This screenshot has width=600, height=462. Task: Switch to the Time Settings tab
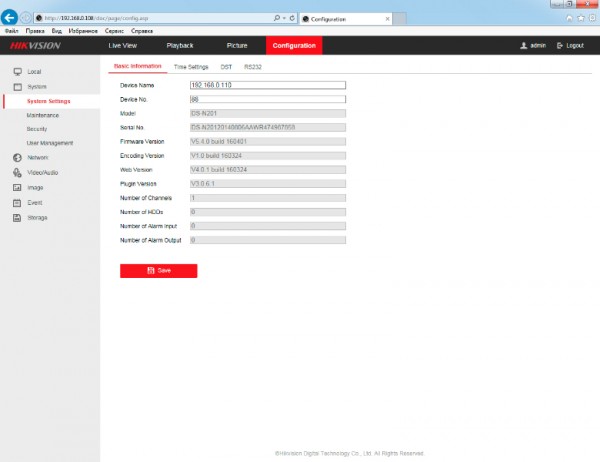[x=191, y=67]
